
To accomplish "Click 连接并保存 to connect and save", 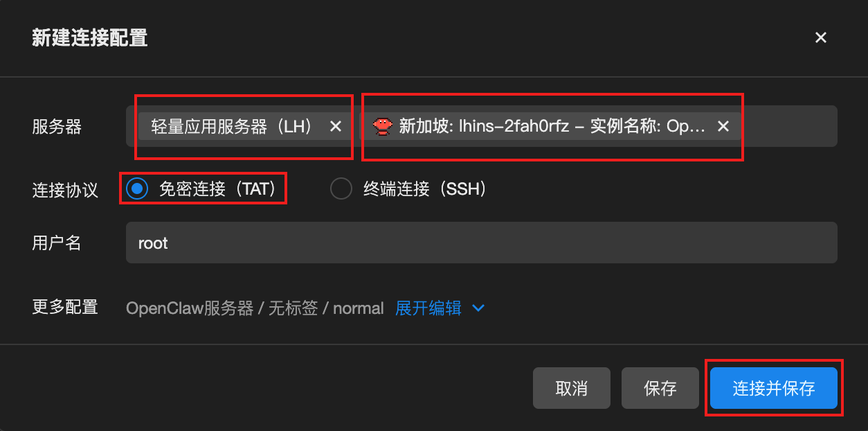I will [774, 388].
